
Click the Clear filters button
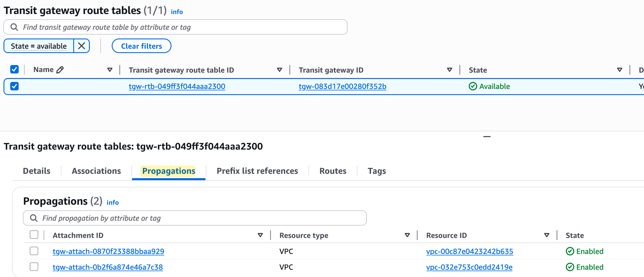coord(141,46)
